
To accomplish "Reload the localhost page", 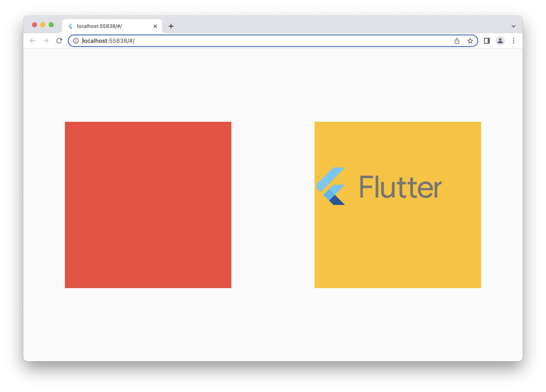I will pyautogui.click(x=59, y=41).
